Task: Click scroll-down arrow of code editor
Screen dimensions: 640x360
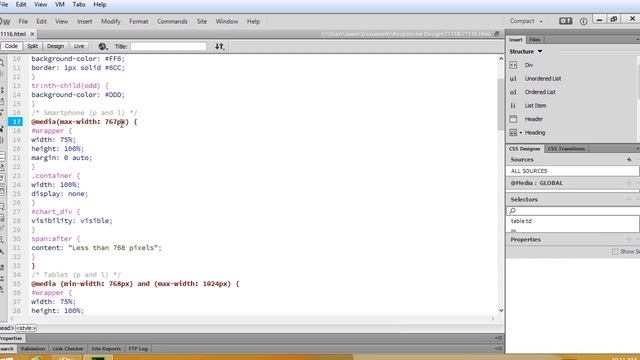Action: (501, 311)
